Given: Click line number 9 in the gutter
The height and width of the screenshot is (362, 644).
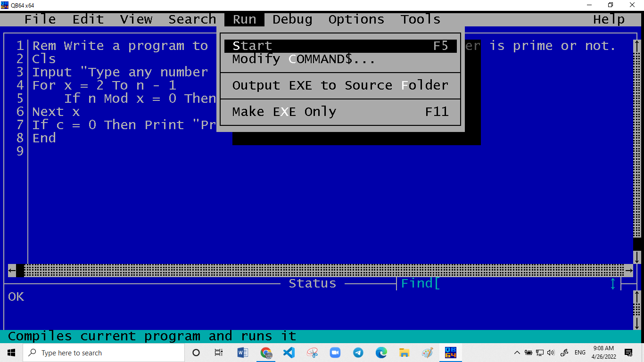Looking at the screenshot, I should point(20,151).
